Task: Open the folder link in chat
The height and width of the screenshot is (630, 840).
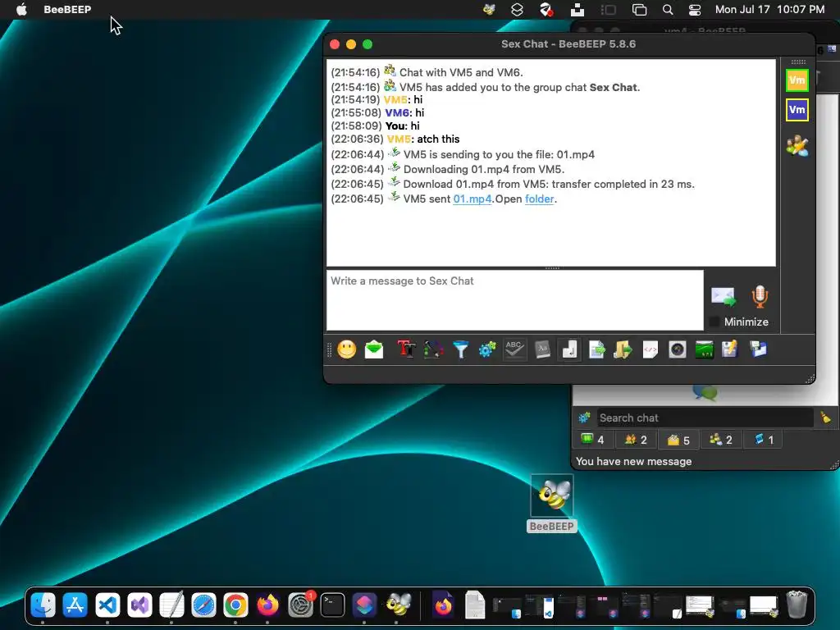Action: 539,199
